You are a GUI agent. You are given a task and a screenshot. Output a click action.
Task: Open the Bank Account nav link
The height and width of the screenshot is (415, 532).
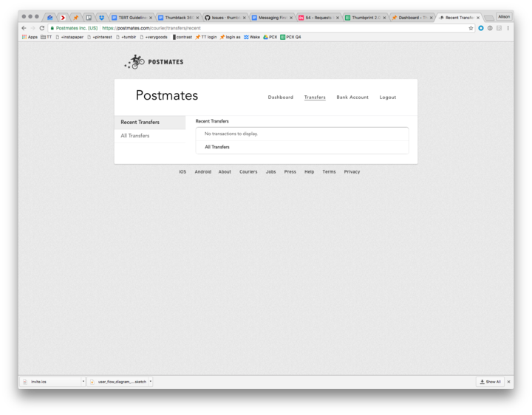tap(352, 97)
